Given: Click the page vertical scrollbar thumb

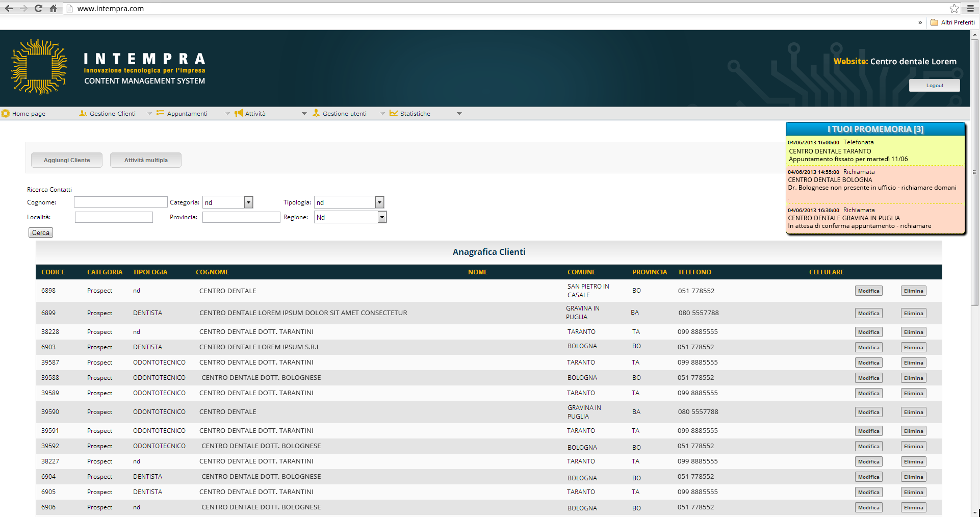Looking at the screenshot, I should click(x=975, y=172).
